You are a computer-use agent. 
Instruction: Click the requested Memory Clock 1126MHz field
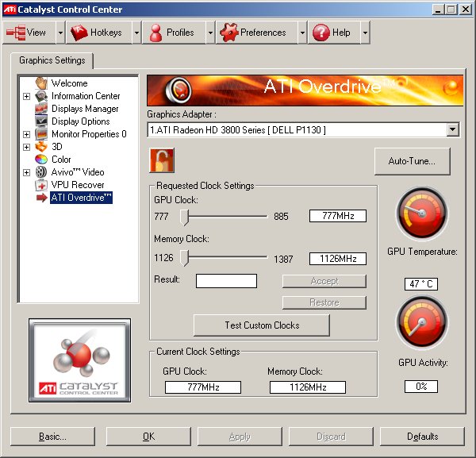tap(338, 259)
